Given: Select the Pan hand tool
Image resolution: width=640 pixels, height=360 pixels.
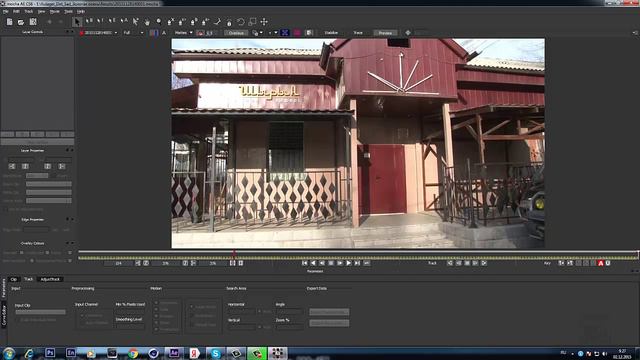Looking at the screenshot, I should pyautogui.click(x=147, y=22).
